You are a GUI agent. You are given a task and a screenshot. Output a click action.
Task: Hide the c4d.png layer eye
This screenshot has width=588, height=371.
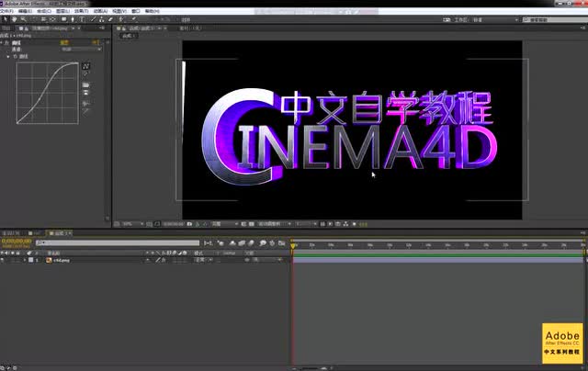click(3, 260)
